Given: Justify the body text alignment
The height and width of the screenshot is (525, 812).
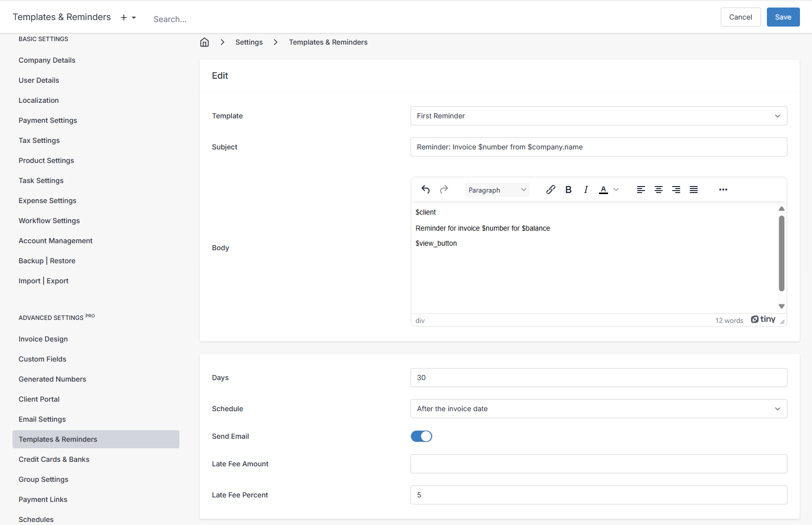Looking at the screenshot, I should coord(693,190).
